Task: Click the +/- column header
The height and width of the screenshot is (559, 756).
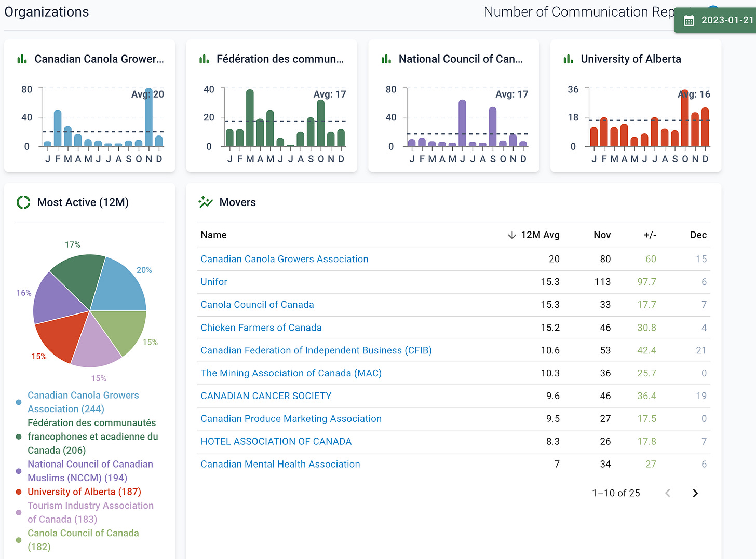Action: point(650,235)
